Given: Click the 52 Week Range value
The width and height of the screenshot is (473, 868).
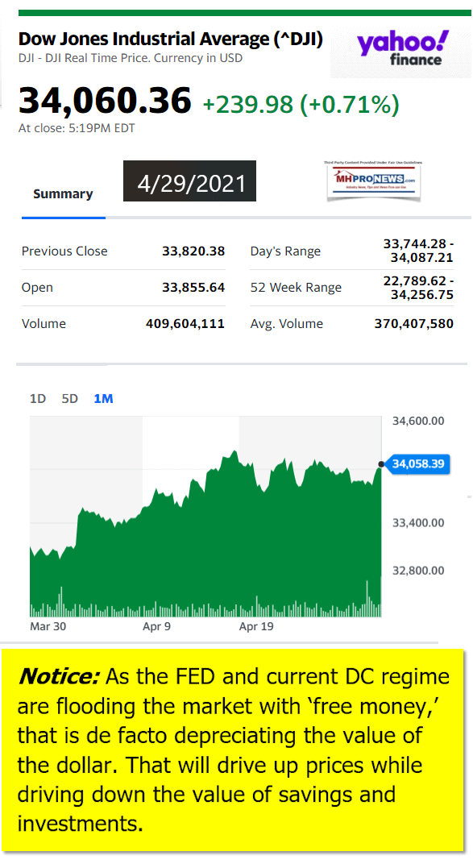Looking at the screenshot, I should coord(418,288).
